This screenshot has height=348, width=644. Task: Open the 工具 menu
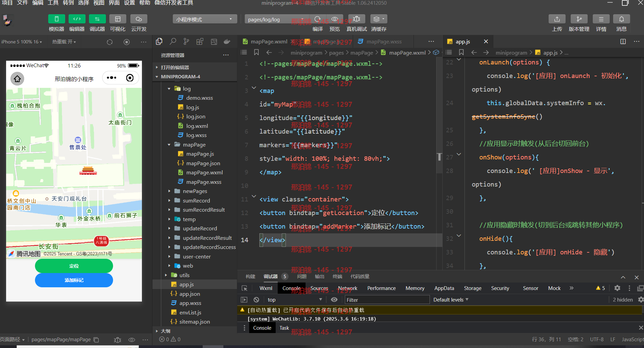[x=53, y=3]
